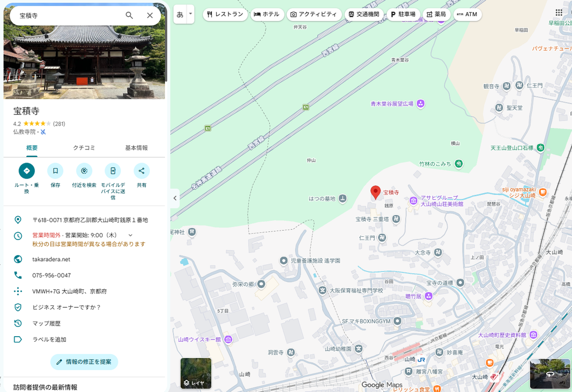The height and width of the screenshot is (392, 572).
Task: Click the red 宝積寺 map pin
Action: (x=375, y=192)
